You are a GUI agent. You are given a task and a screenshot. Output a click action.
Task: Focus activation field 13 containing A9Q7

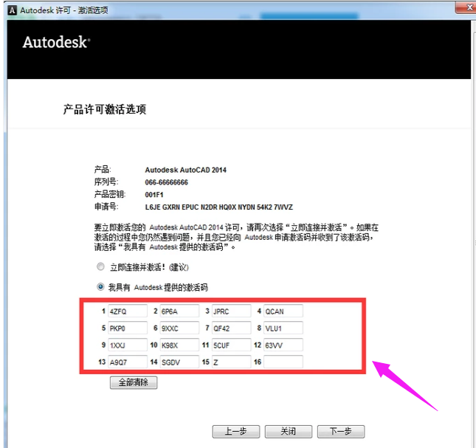(x=127, y=362)
